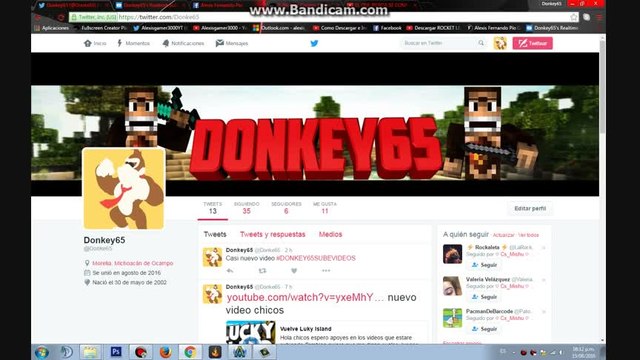Click the Donkey65 profile picture
Screen dimensions: 640x360
tap(124, 189)
